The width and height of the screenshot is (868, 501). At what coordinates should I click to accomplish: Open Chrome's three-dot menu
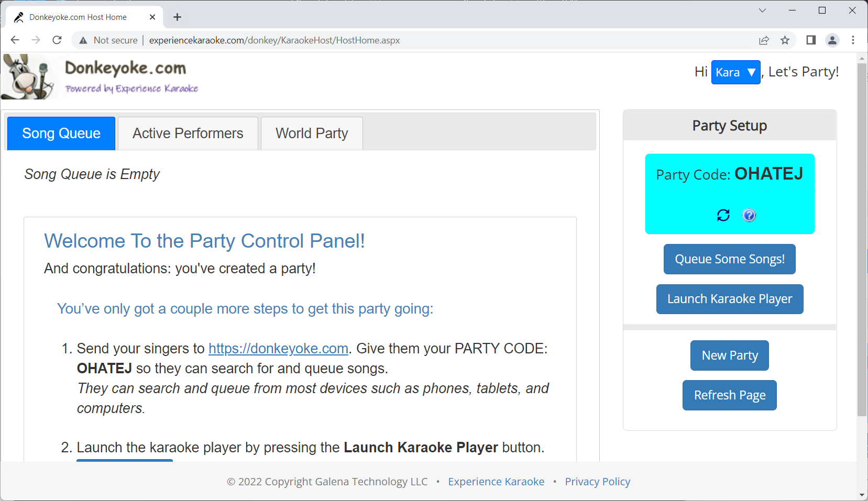853,40
